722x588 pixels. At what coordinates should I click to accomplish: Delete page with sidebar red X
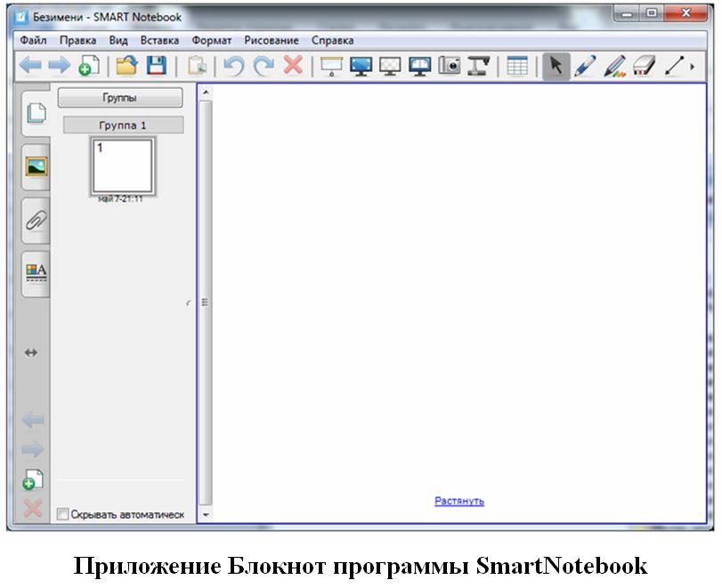[33, 509]
